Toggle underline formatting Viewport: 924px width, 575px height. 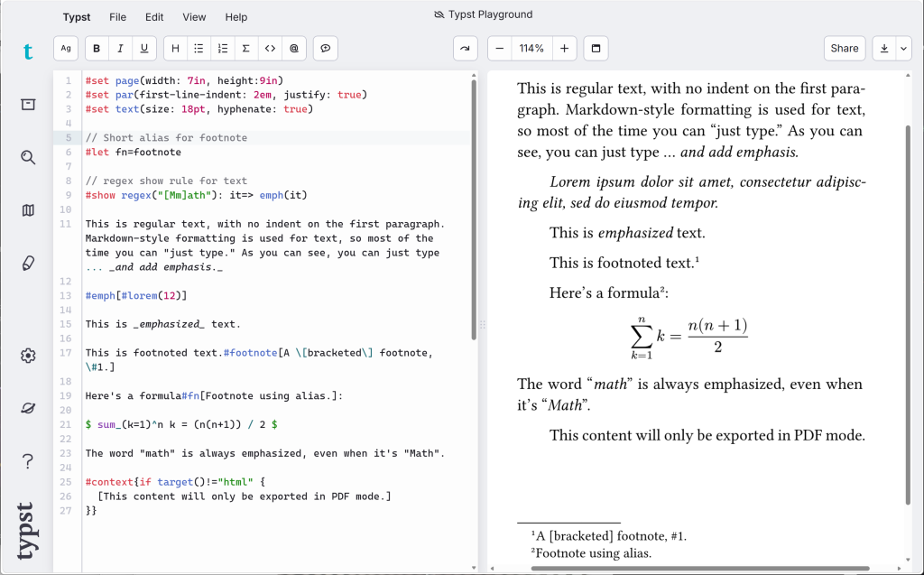(x=143, y=49)
